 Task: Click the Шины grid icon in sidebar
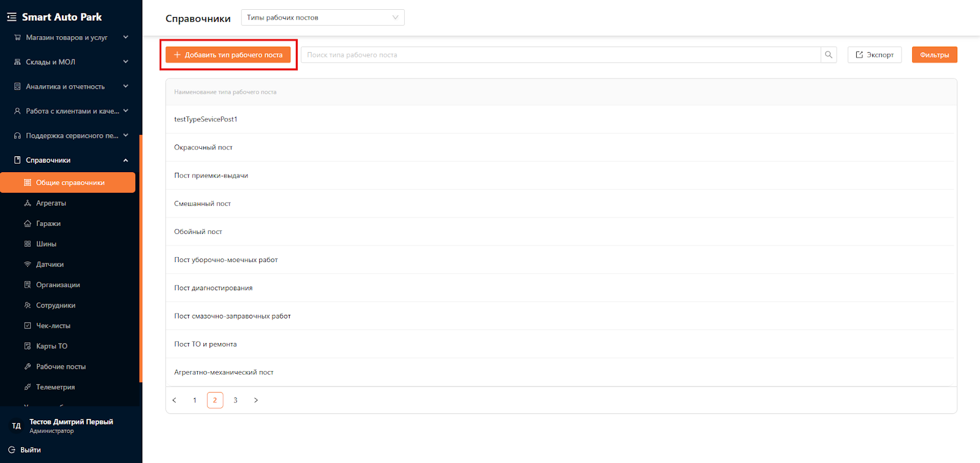tap(28, 244)
